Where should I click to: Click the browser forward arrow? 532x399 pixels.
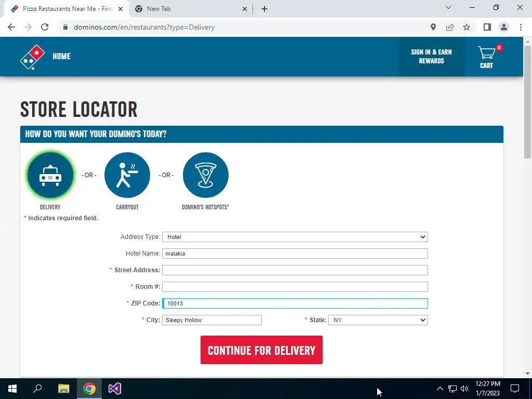[28, 27]
